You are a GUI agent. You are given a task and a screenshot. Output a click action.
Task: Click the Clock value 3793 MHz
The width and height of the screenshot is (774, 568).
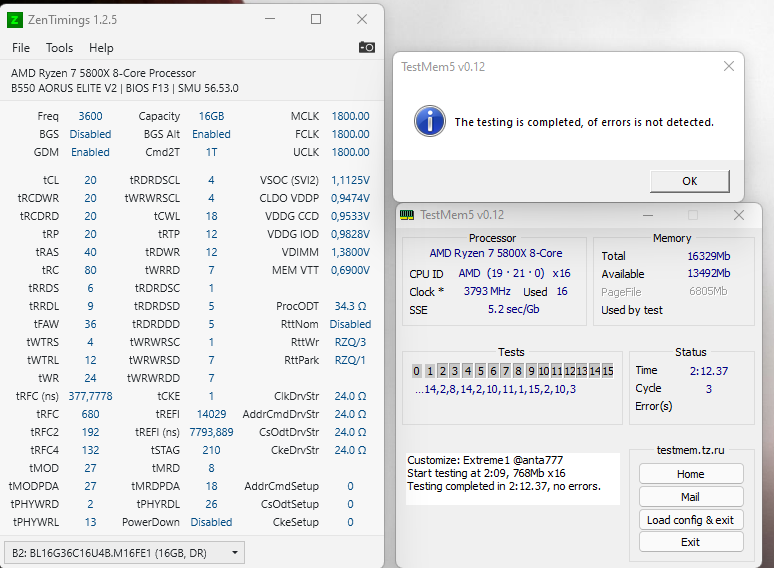click(x=487, y=291)
